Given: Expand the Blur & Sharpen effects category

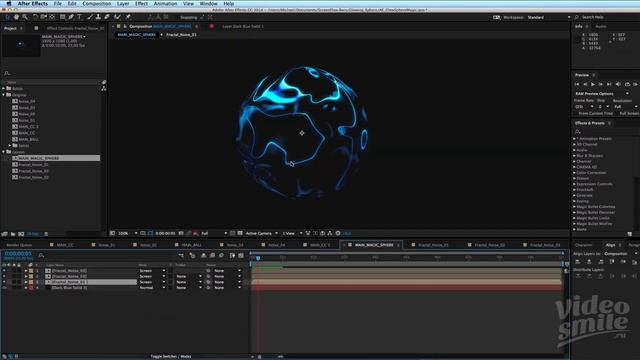Looking at the screenshot, I should pos(574,156).
